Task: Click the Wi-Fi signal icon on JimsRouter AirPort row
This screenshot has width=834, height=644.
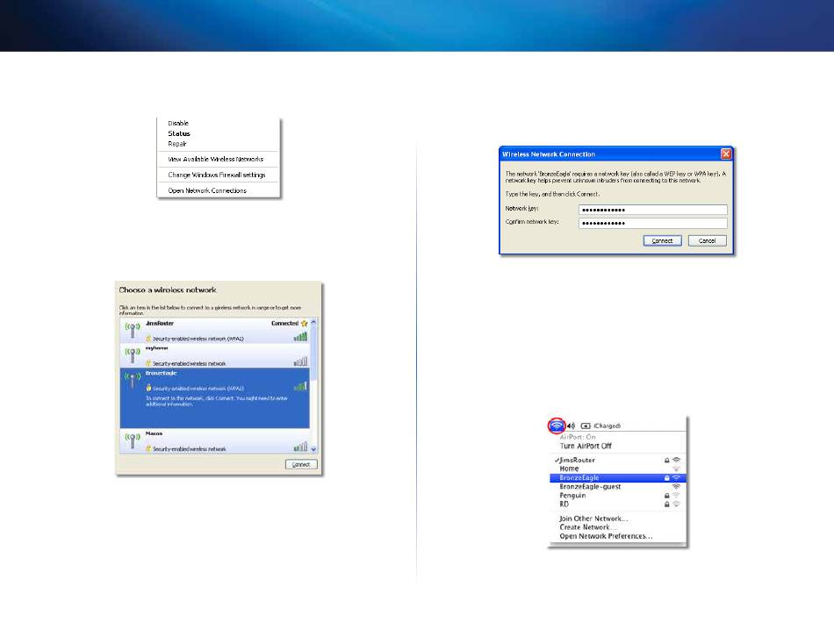Action: point(676,460)
